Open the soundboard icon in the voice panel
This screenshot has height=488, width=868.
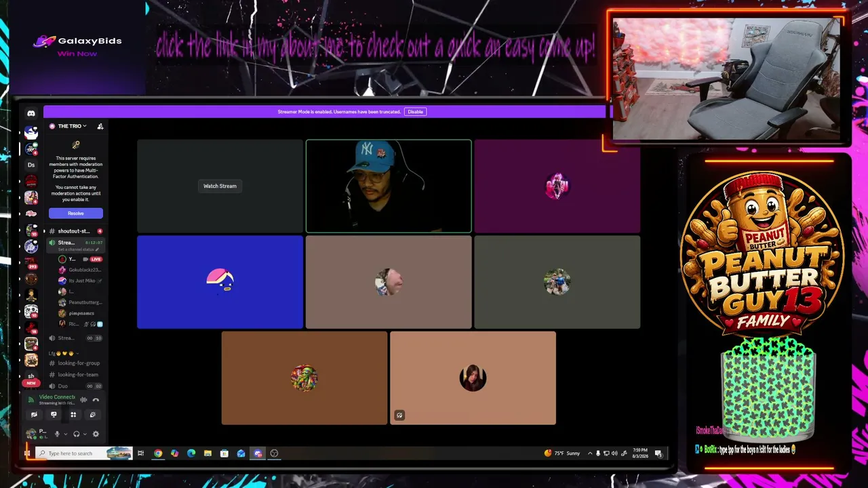pyautogui.click(x=93, y=415)
